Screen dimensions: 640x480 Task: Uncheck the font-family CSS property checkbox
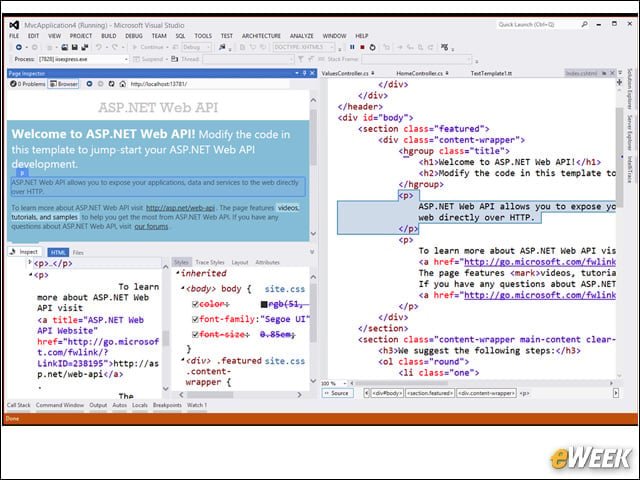(x=195, y=319)
